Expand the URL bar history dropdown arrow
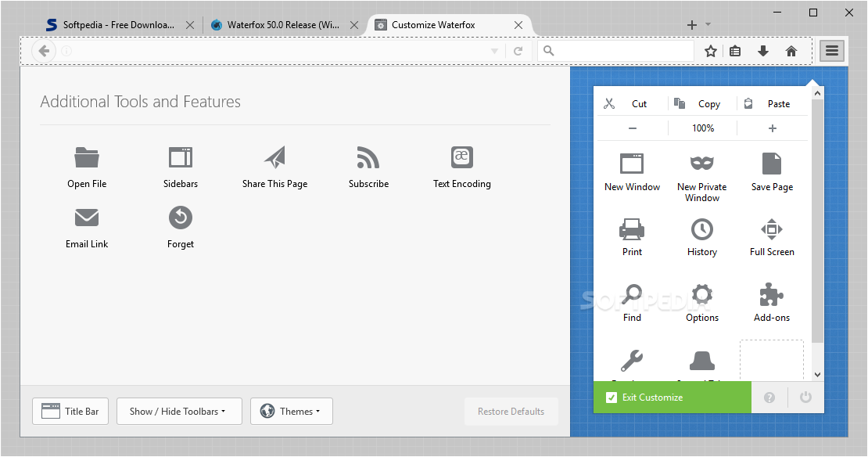Image resolution: width=868 pixels, height=457 pixels. [494, 51]
